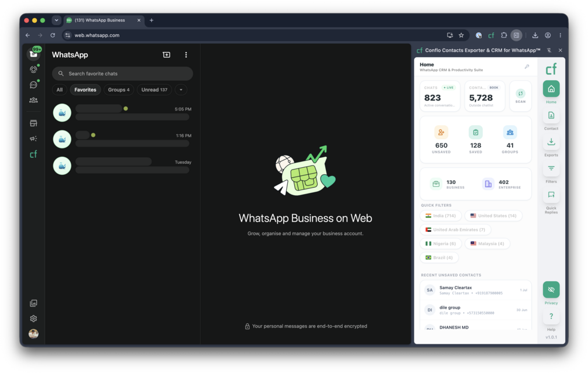Image resolution: width=588 pixels, height=373 pixels.
Task: Apply the Nigeria (6) quick filter
Action: click(x=441, y=243)
